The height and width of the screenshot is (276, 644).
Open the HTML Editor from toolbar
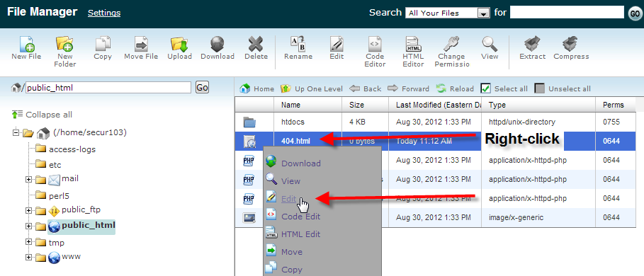413,43
